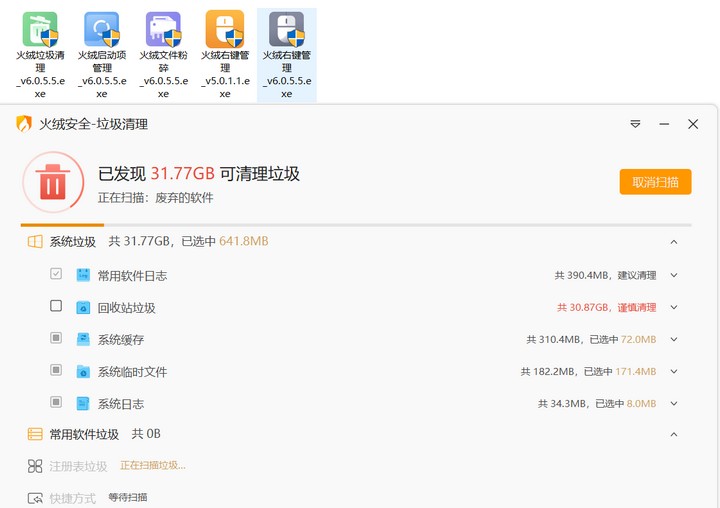Click the 系统缓存 cache icon
The width and height of the screenshot is (720, 508).
click(83, 339)
